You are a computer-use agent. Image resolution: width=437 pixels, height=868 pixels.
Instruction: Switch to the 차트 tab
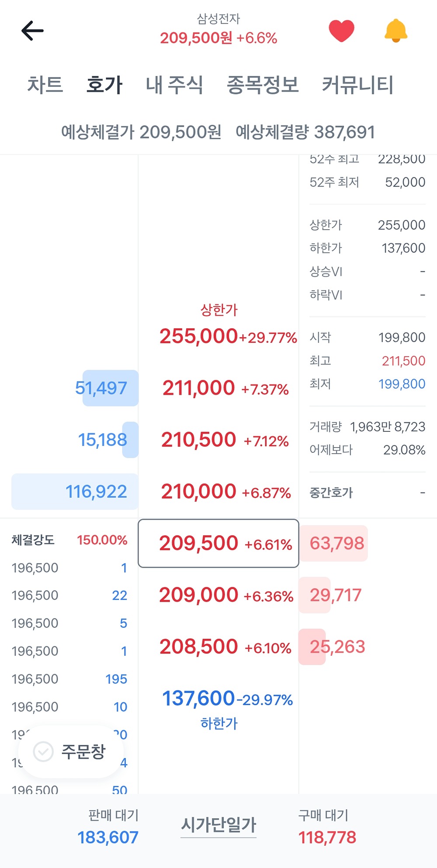click(x=45, y=85)
